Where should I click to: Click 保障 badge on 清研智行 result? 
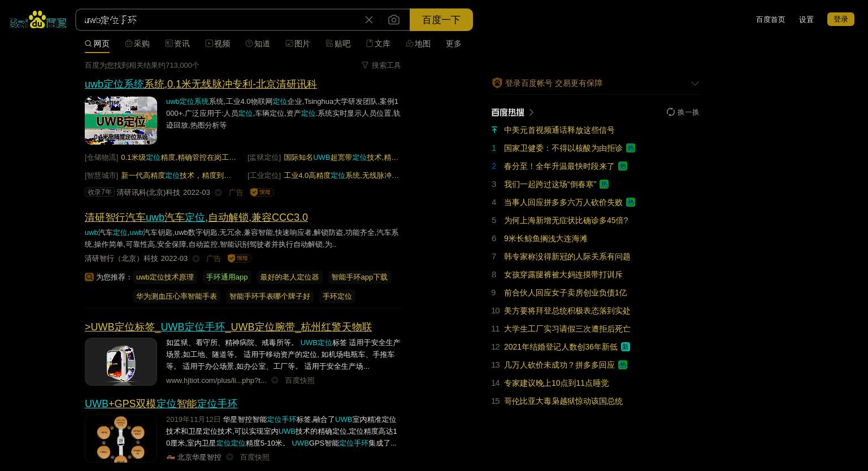click(239, 258)
